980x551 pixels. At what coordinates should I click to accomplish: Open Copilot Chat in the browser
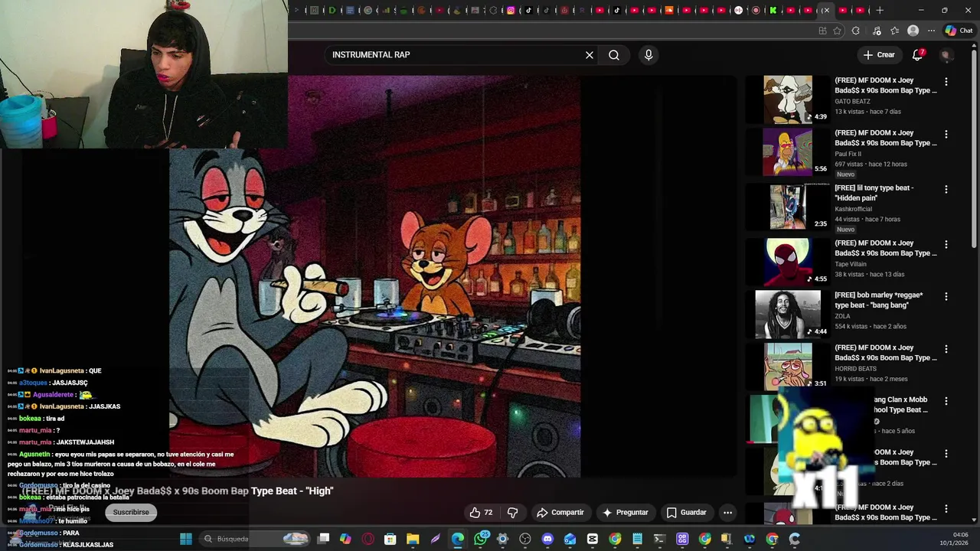959,31
